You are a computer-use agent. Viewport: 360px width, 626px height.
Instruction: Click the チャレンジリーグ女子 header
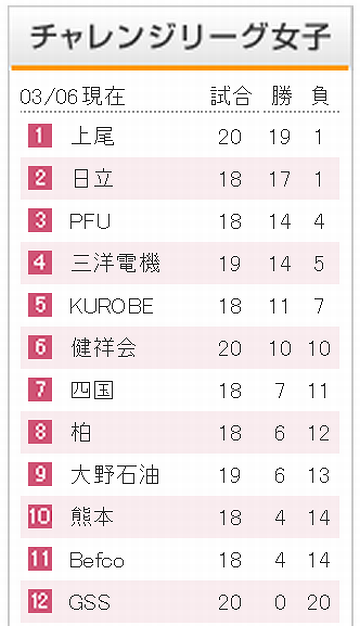pos(180,37)
